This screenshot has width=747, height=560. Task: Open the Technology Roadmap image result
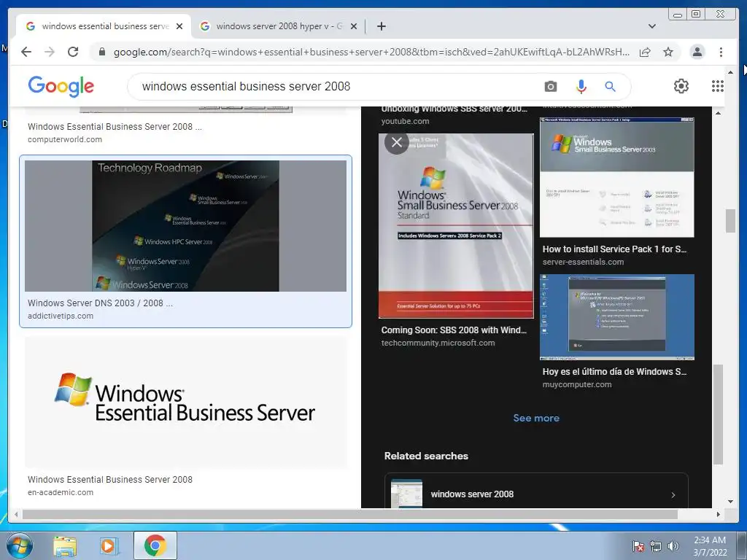tap(185, 226)
